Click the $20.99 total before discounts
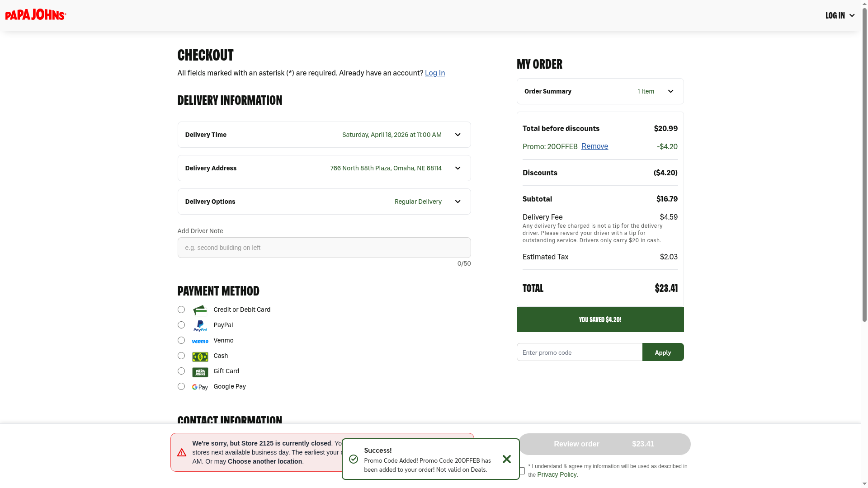Screen dimensions: 868x488 tap(666, 128)
